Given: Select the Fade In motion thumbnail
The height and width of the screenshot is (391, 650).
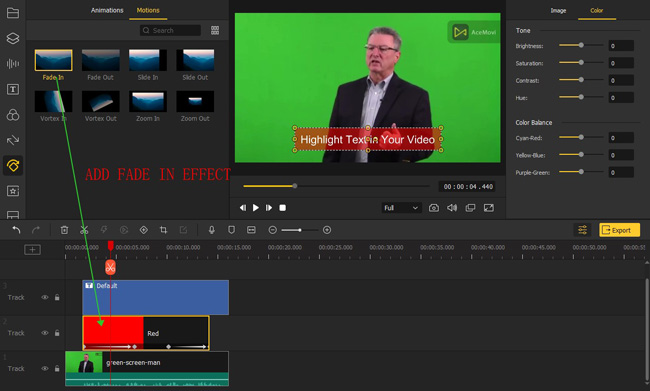Looking at the screenshot, I should tap(53, 60).
